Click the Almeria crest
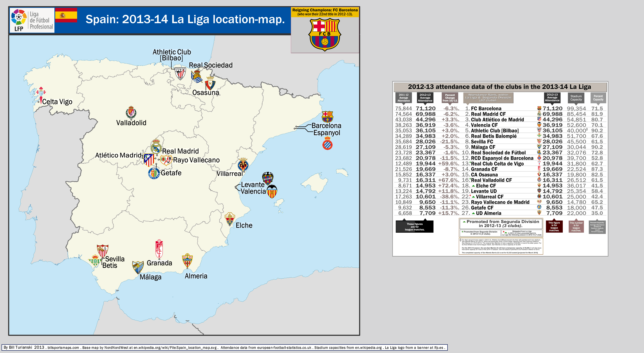 tap(187, 261)
